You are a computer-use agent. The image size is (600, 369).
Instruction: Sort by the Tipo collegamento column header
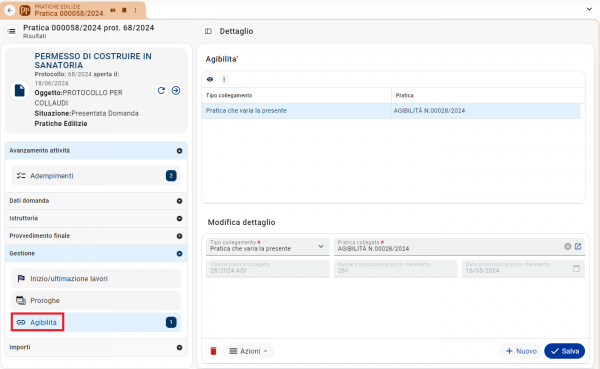[229, 95]
